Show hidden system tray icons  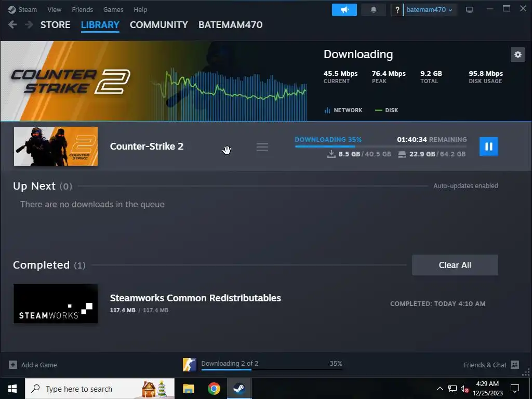[x=440, y=389]
